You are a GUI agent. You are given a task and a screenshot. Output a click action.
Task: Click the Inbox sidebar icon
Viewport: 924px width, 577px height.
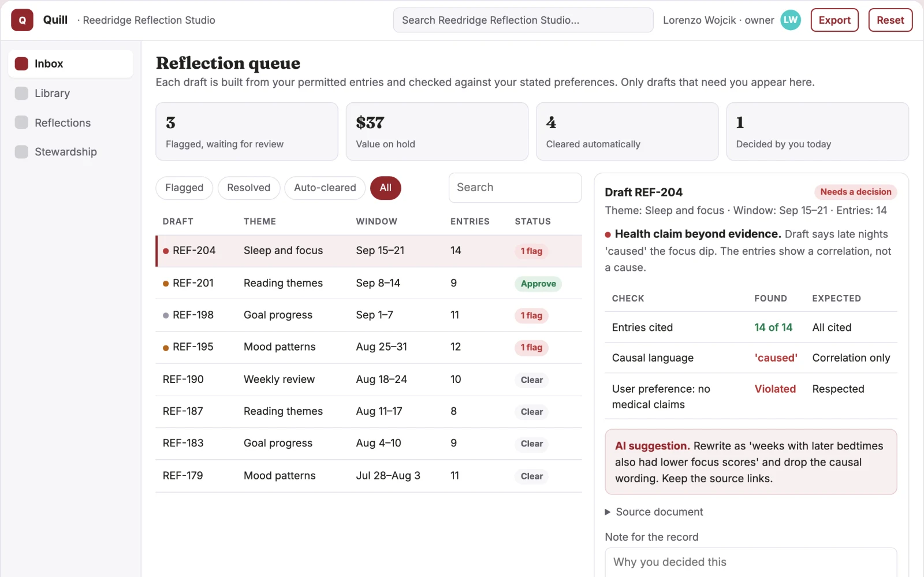(x=21, y=64)
